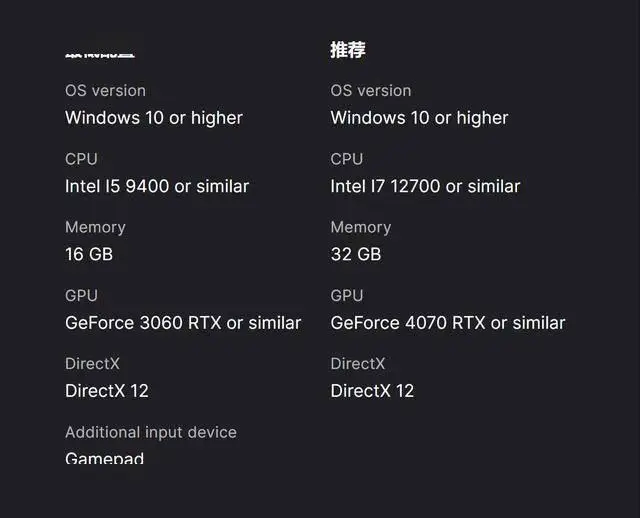Click DirectX 12 value in minimum specs
The width and height of the screenshot is (640, 518).
(107, 391)
